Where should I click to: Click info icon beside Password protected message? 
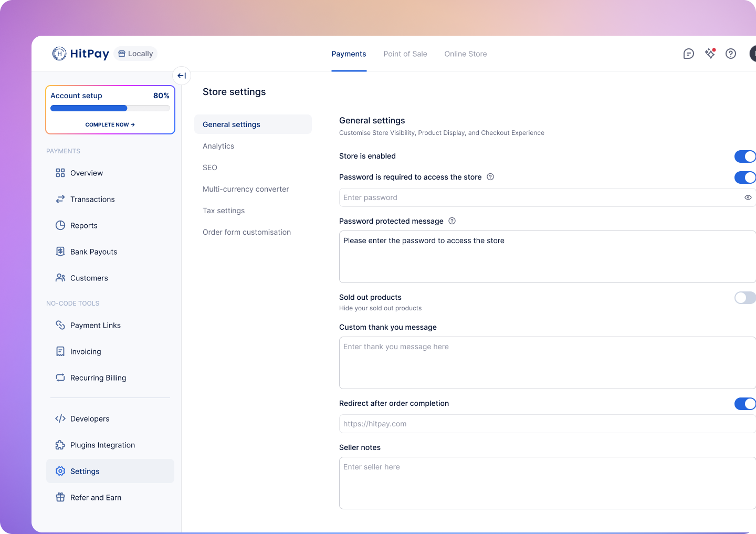(452, 221)
